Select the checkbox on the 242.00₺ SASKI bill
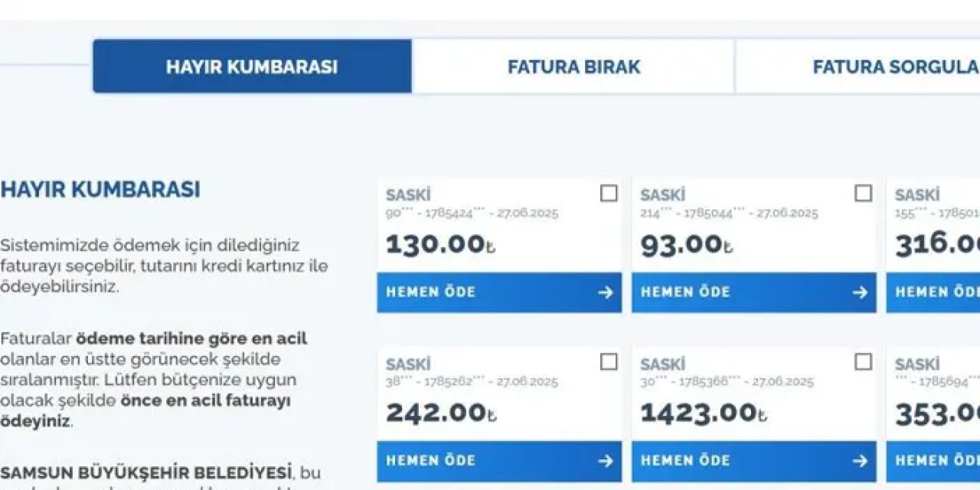 pyautogui.click(x=610, y=362)
